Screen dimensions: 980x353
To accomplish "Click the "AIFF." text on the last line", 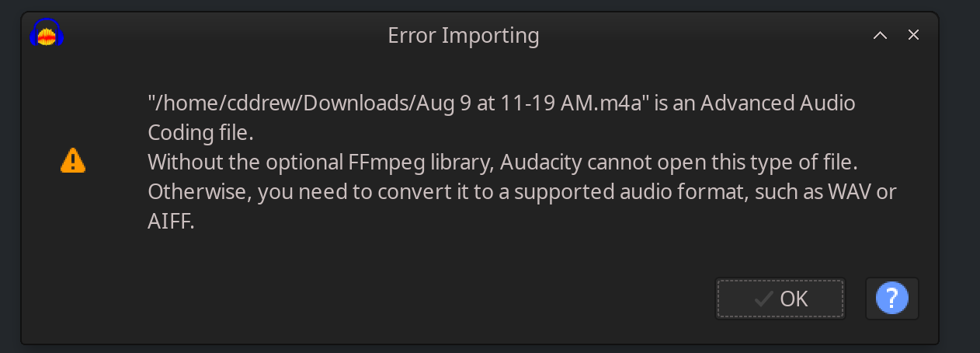I will [x=171, y=222].
